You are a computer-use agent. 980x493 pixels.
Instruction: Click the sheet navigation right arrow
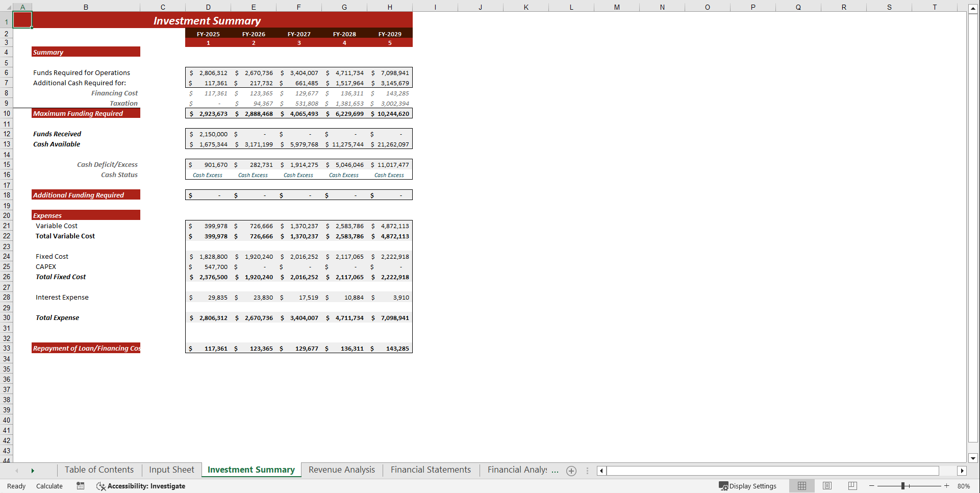tap(33, 471)
